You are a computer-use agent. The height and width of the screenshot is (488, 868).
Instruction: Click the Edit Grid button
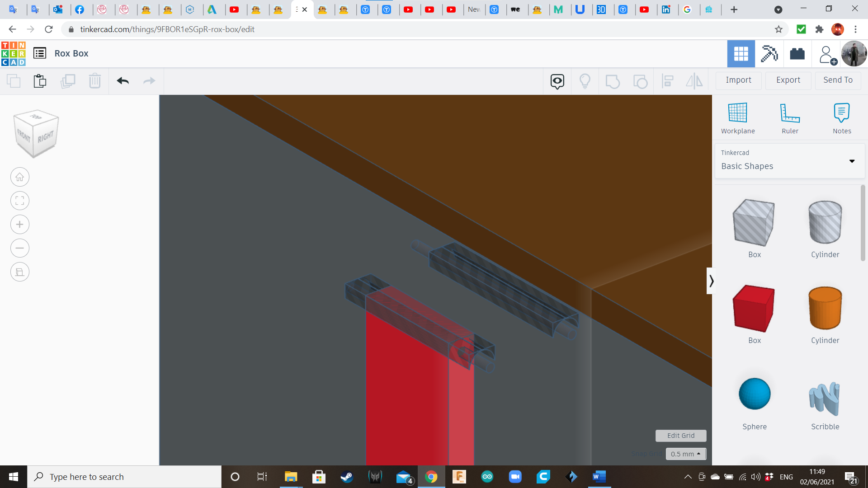click(x=681, y=436)
